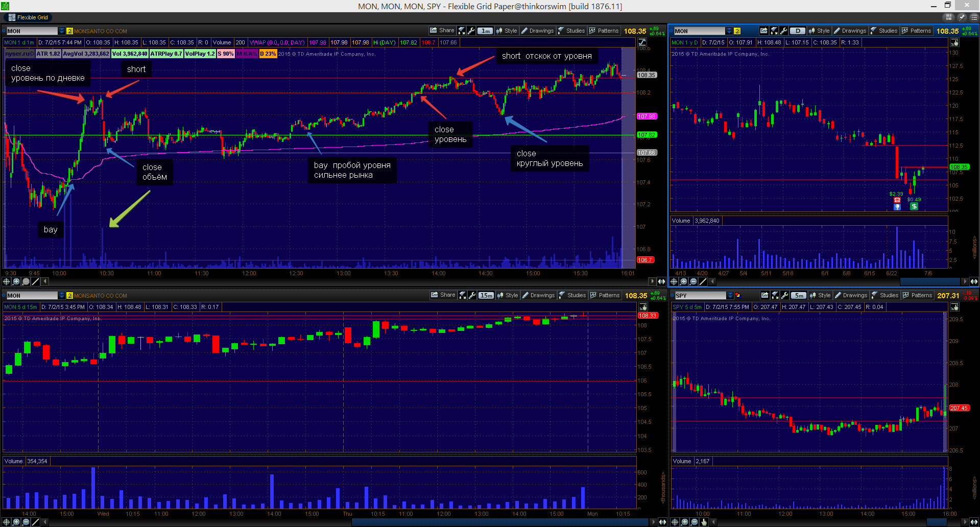Click zoom in magnifier below MON 1m chart
This screenshot has width=980, height=527.
point(16,281)
